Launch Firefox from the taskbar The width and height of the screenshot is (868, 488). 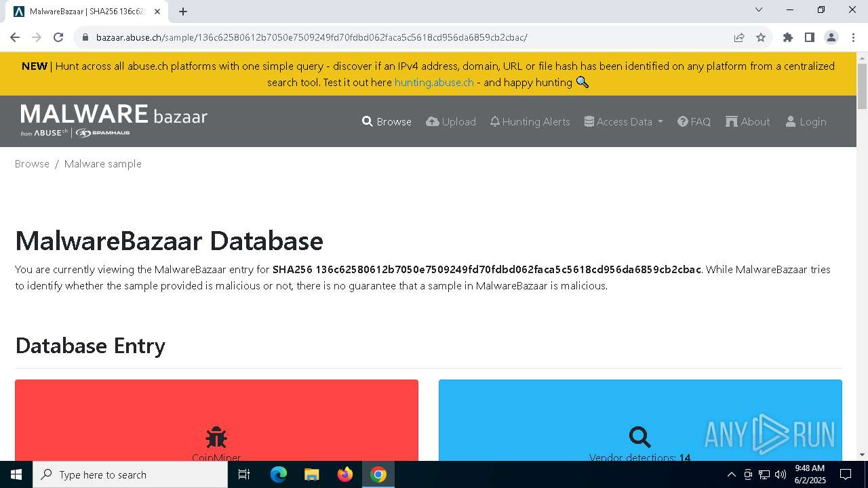345,474
